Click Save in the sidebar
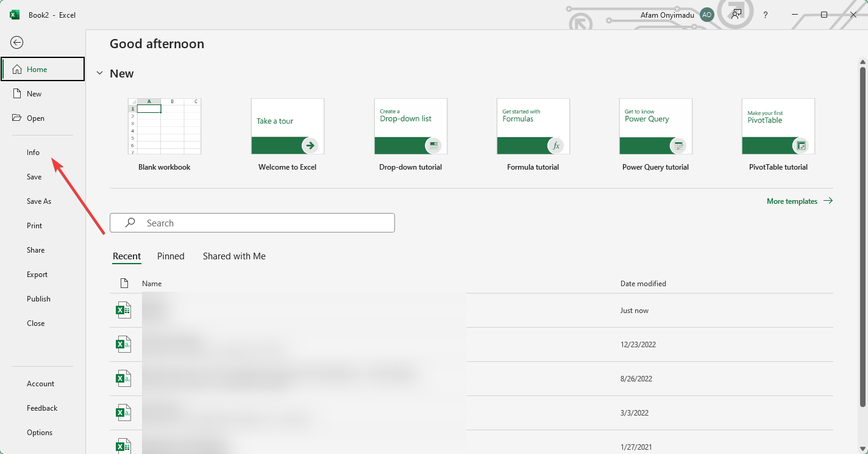868x454 pixels. coord(43,176)
